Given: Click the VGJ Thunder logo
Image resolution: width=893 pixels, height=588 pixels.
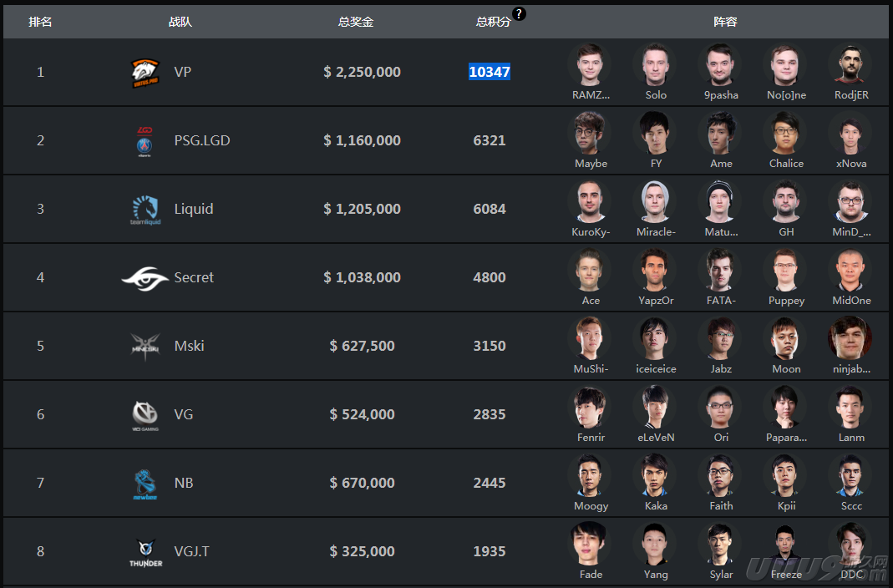Looking at the screenshot, I should pos(146,553).
